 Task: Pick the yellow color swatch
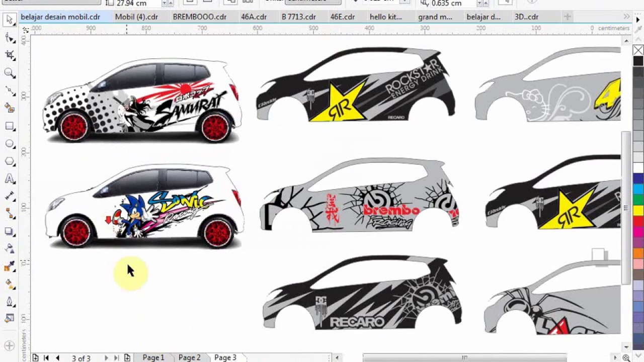coord(638,210)
